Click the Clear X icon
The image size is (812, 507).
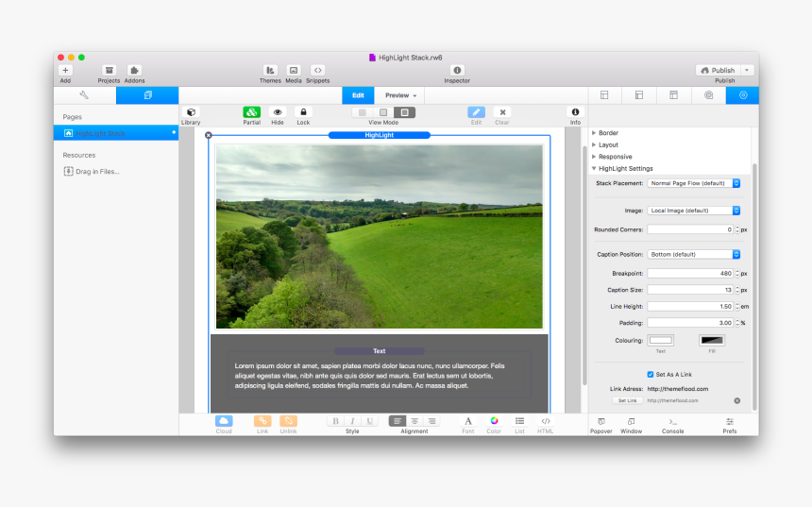point(502,112)
